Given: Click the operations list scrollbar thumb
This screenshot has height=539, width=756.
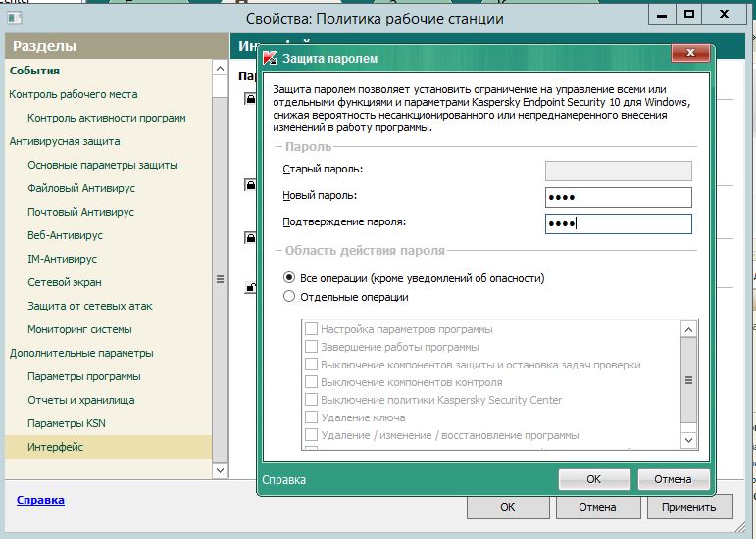Looking at the screenshot, I should pyautogui.click(x=688, y=380).
